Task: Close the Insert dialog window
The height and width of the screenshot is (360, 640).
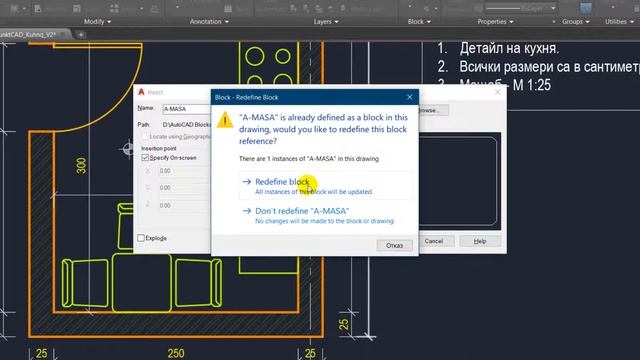Action: tap(497, 92)
